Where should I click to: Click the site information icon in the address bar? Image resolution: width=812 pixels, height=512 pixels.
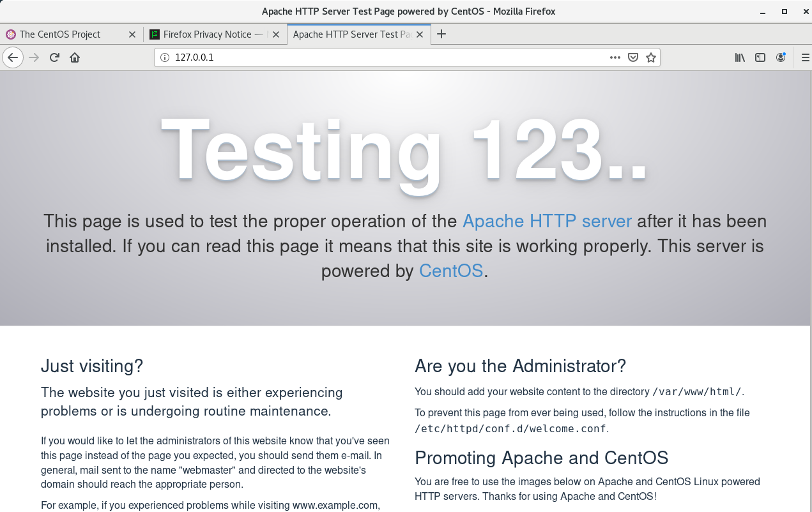[165, 57]
